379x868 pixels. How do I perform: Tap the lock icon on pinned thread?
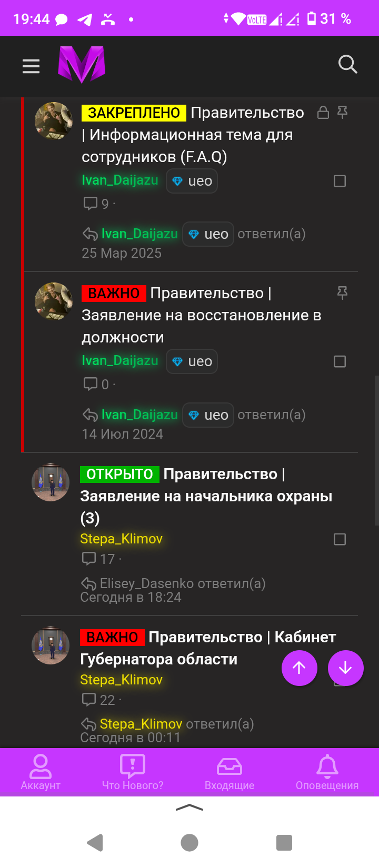323,112
